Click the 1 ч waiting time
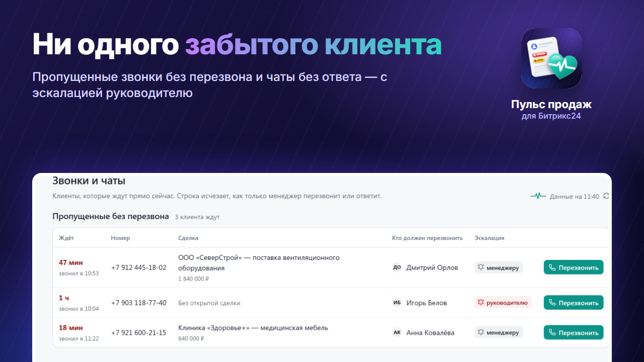 coord(64,298)
